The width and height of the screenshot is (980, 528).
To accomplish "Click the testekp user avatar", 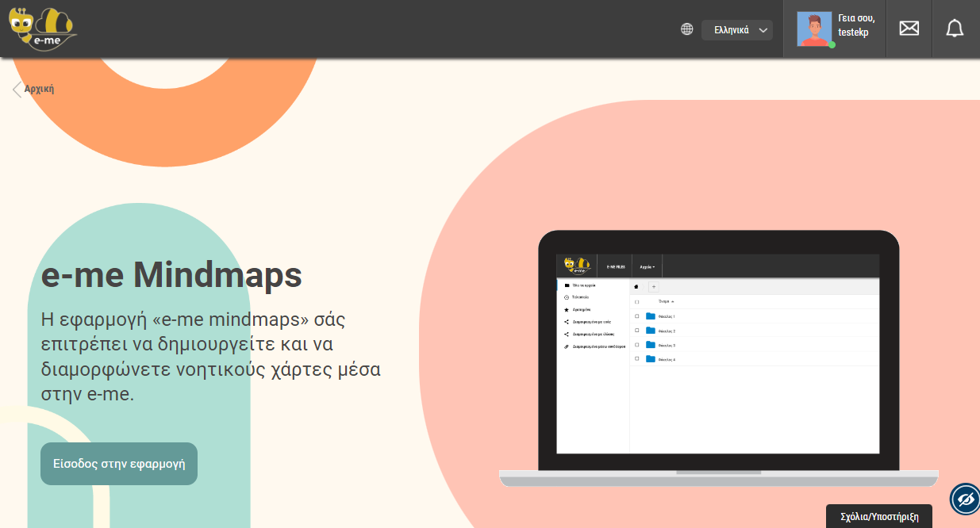I will point(815,29).
